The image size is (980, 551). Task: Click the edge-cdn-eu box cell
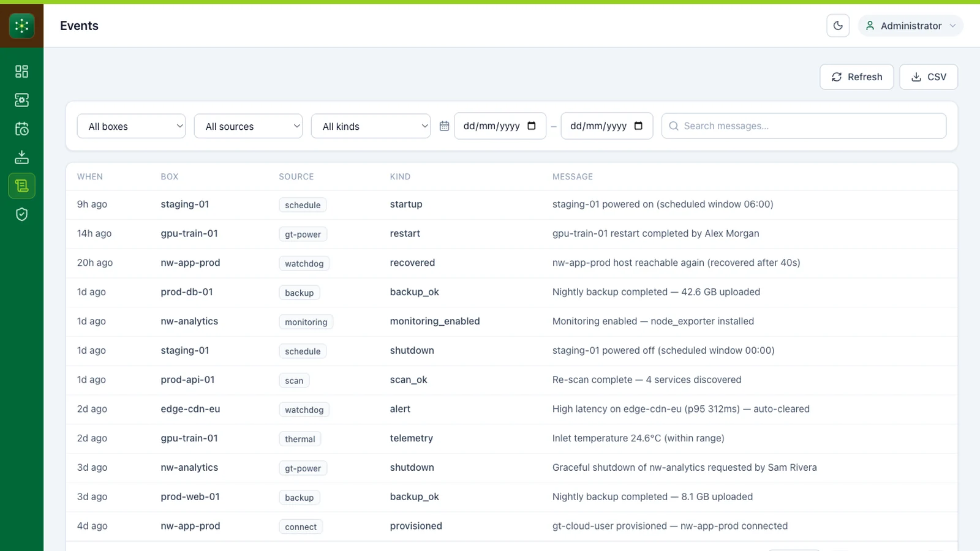(x=190, y=409)
